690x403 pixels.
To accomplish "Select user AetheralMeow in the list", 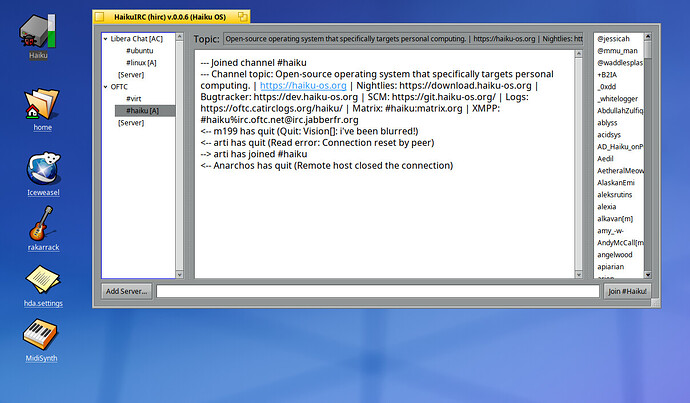I will pos(620,171).
